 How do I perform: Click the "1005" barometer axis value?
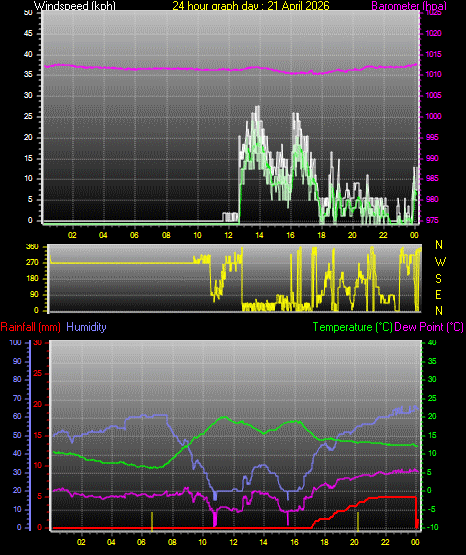pos(433,96)
